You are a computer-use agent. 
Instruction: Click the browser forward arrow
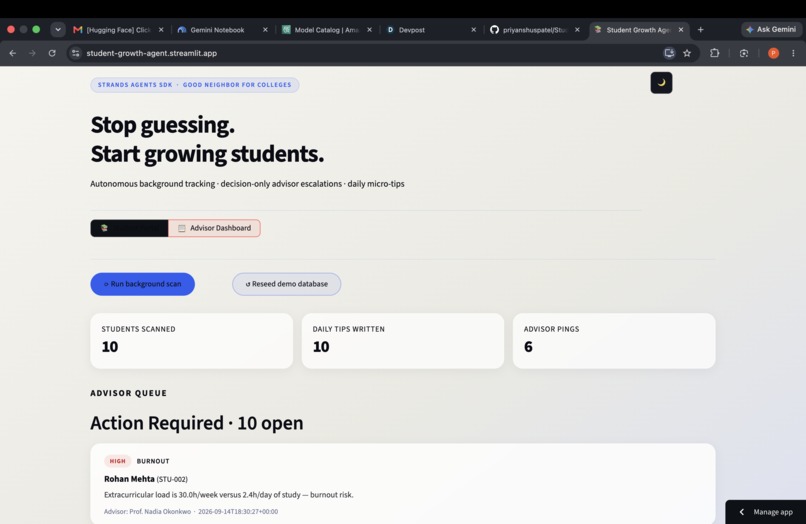pyautogui.click(x=32, y=53)
